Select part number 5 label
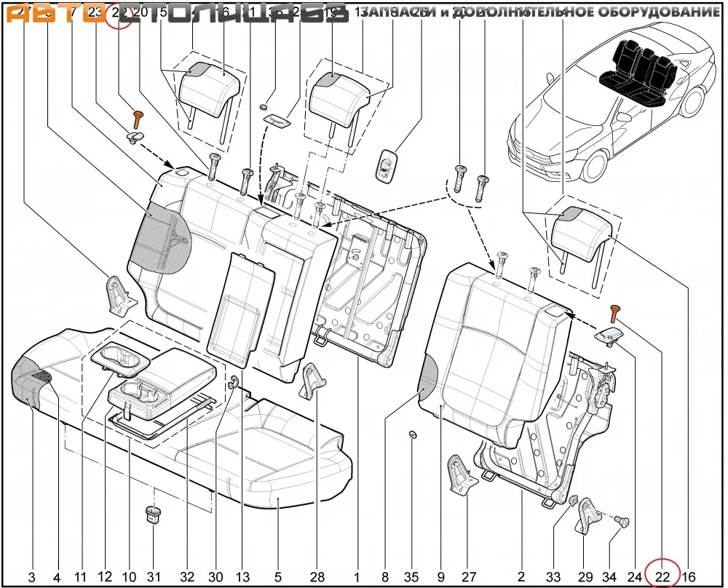Image resolution: width=728 pixels, height=588 pixels. pyautogui.click(x=277, y=577)
